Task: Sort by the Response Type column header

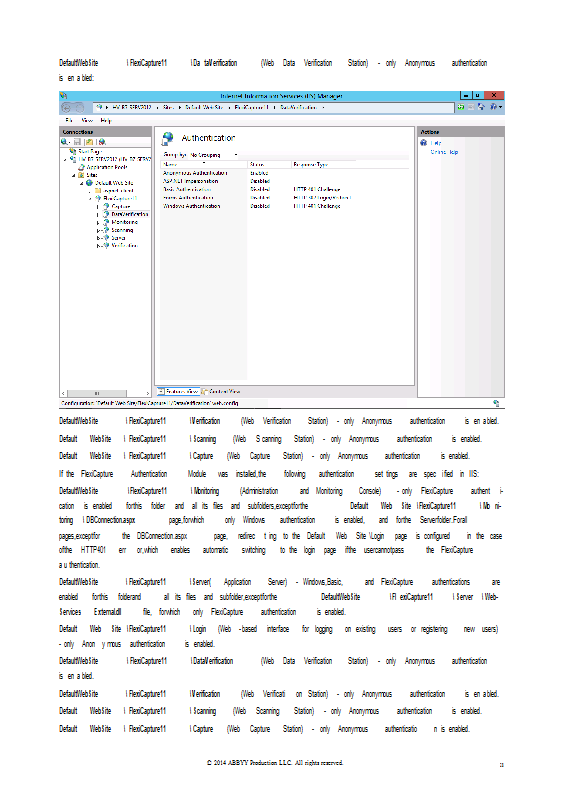Action: 350,164
